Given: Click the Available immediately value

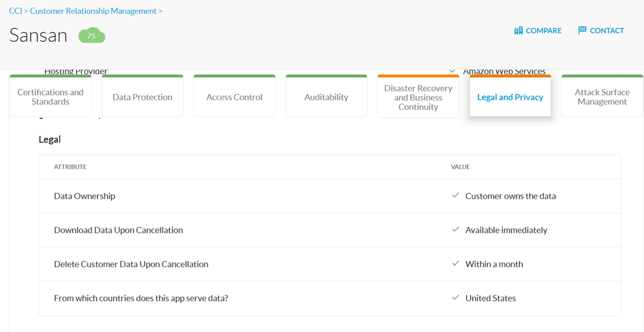Looking at the screenshot, I should [x=506, y=230].
